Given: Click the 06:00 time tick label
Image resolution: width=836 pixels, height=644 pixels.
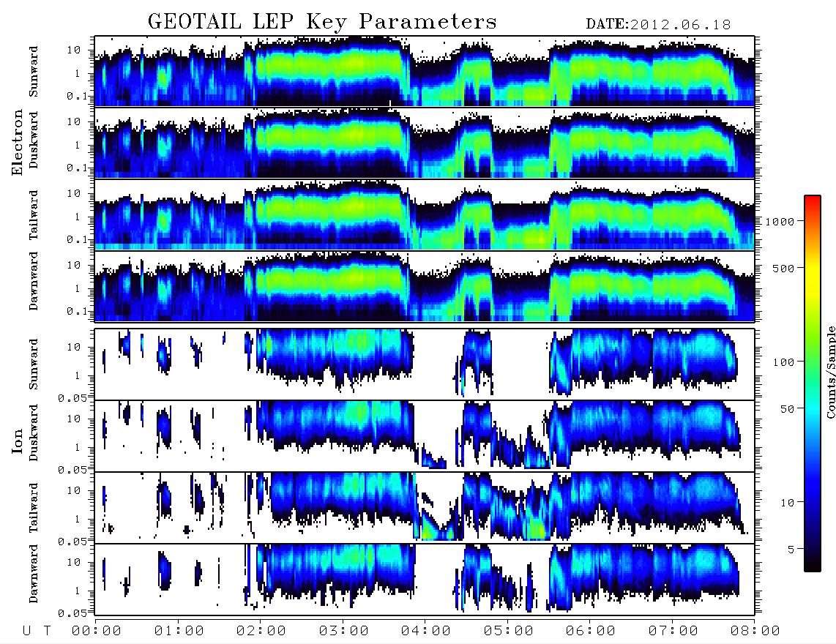Looking at the screenshot, I should tap(591, 632).
